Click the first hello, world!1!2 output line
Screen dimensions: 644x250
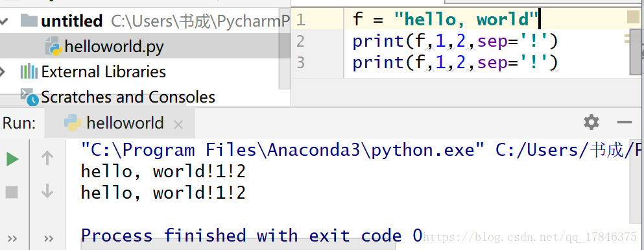point(163,171)
